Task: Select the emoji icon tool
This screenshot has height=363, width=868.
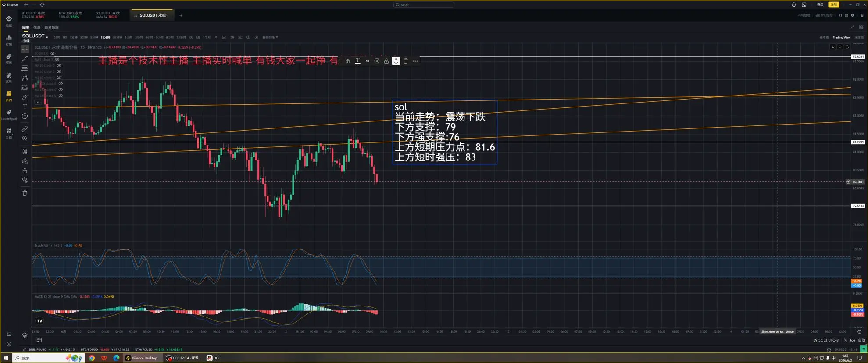Action: point(25,116)
